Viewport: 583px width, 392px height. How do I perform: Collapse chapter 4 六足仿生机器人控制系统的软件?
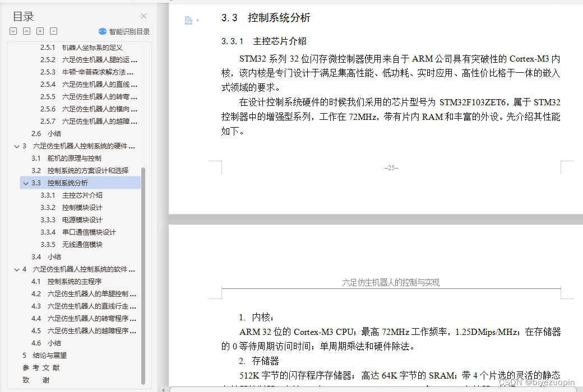[17, 269]
